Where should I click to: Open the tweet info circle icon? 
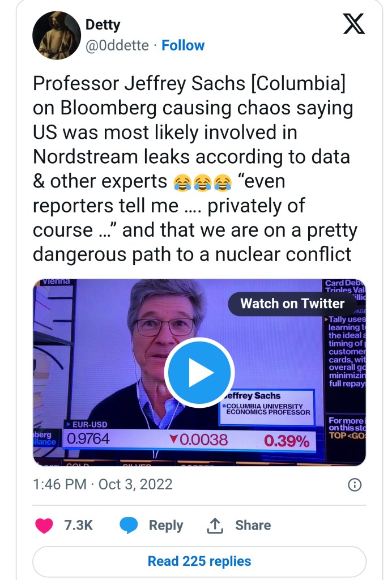tap(355, 485)
